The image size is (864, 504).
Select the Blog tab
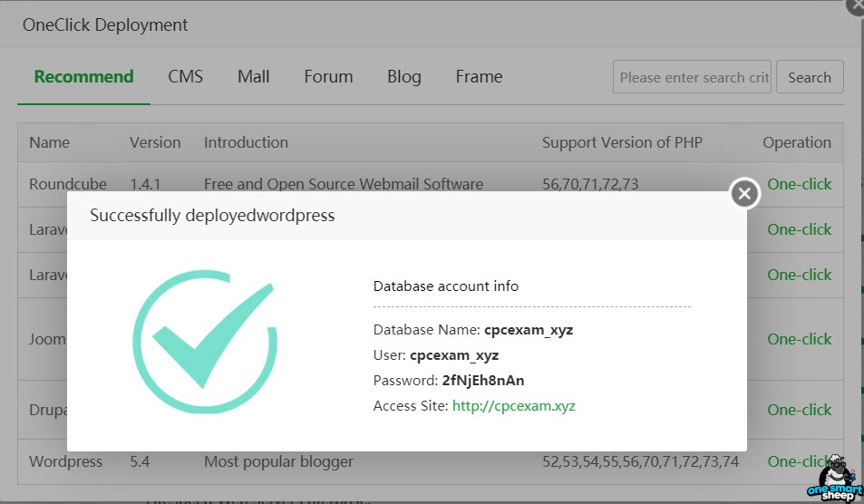[x=404, y=76]
